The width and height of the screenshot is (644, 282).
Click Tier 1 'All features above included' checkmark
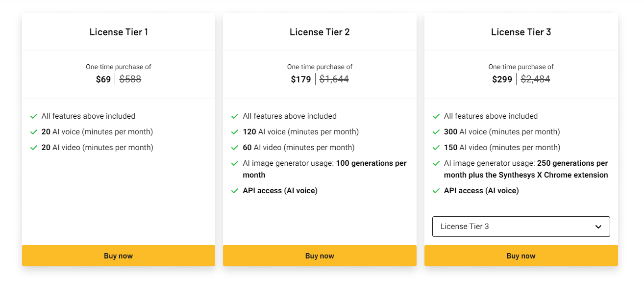point(34,116)
